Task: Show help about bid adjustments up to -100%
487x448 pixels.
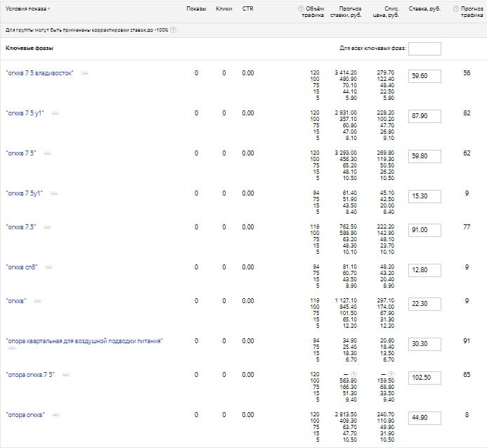Action: 174,30
